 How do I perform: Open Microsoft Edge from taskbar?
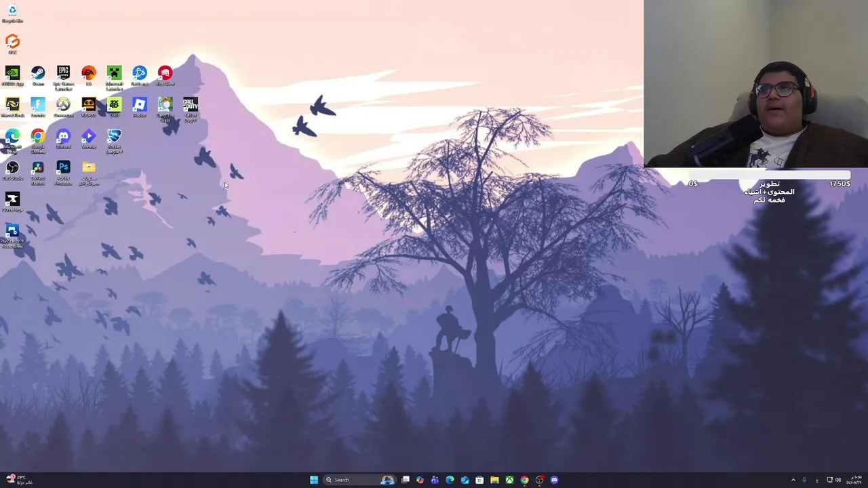coord(450,480)
